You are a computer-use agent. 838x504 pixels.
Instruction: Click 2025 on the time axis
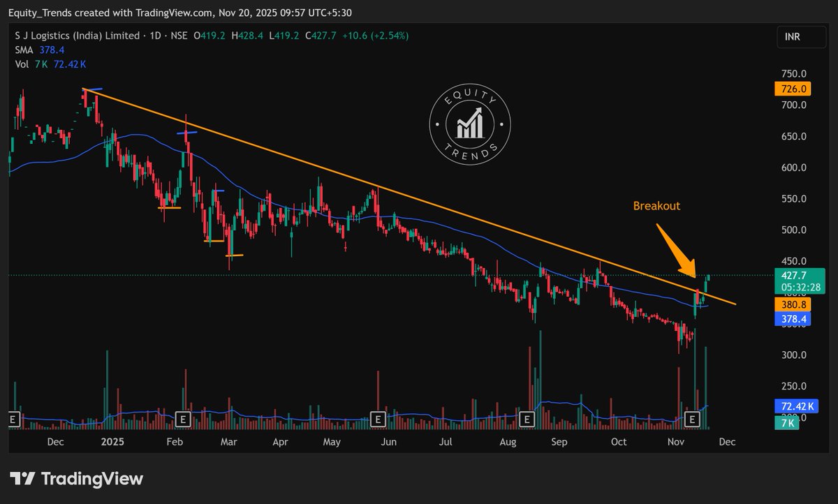click(x=112, y=442)
